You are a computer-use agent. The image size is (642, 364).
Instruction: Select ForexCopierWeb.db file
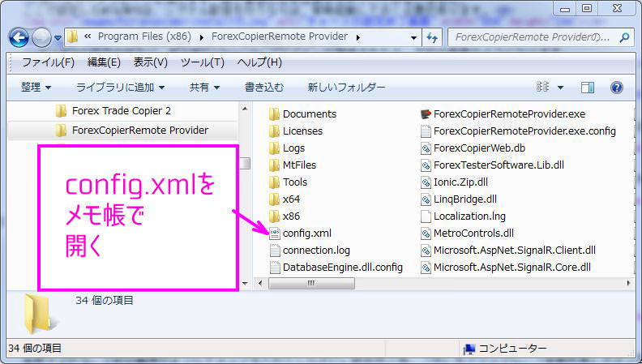click(x=473, y=148)
